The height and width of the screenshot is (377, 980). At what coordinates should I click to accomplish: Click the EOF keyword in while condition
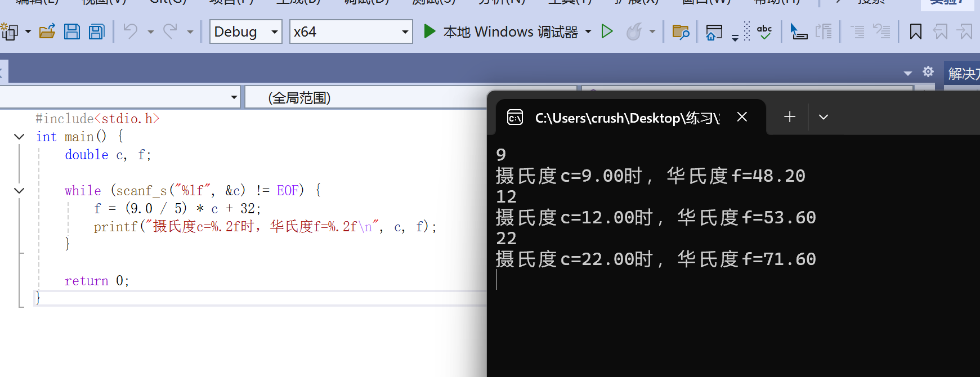pos(288,191)
